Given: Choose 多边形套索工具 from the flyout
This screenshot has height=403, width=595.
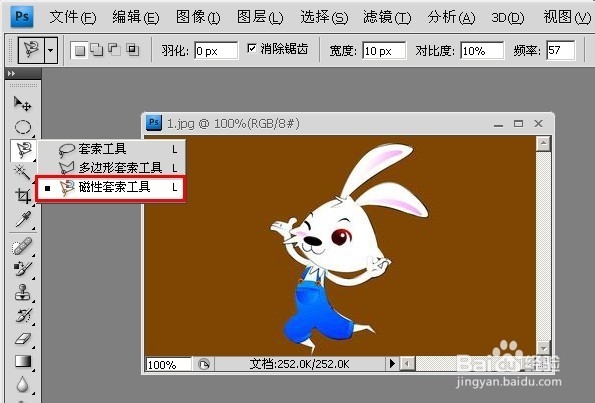Looking at the screenshot, I should [x=111, y=167].
